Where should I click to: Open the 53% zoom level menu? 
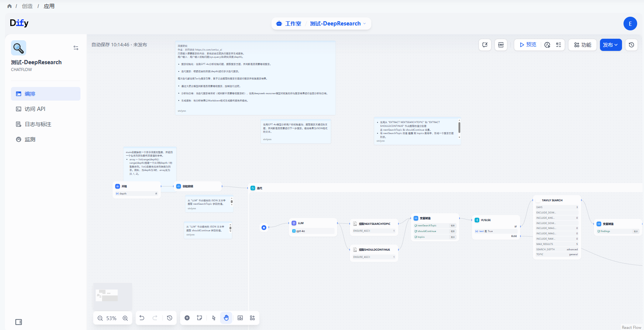[112, 318]
